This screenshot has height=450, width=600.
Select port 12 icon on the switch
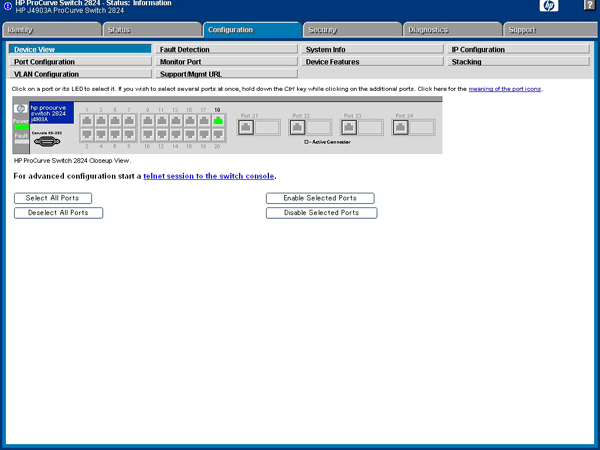[x=162, y=135]
